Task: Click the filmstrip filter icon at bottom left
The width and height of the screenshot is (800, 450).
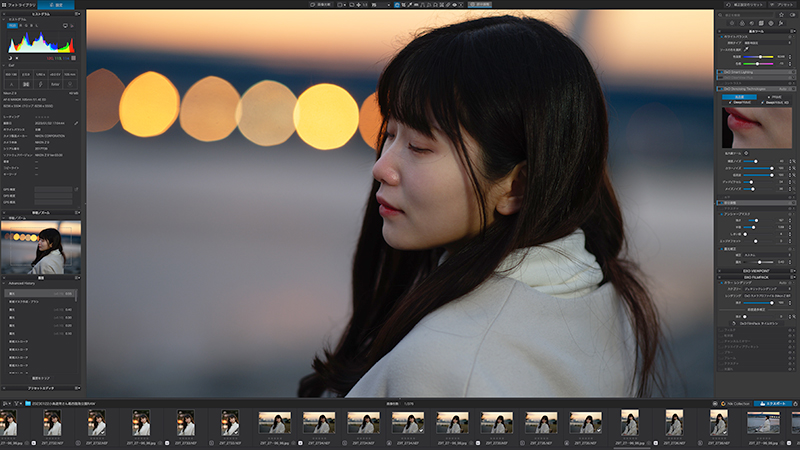Action: pyautogui.click(x=16, y=404)
